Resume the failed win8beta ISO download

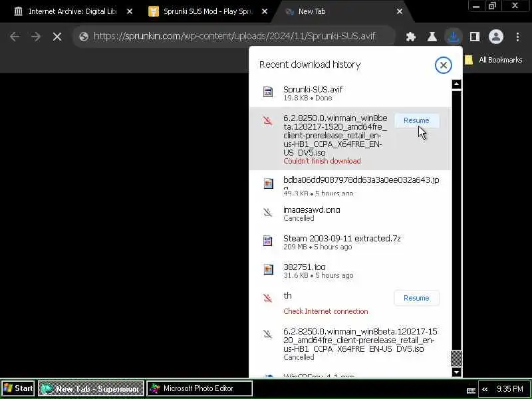pyautogui.click(x=417, y=120)
